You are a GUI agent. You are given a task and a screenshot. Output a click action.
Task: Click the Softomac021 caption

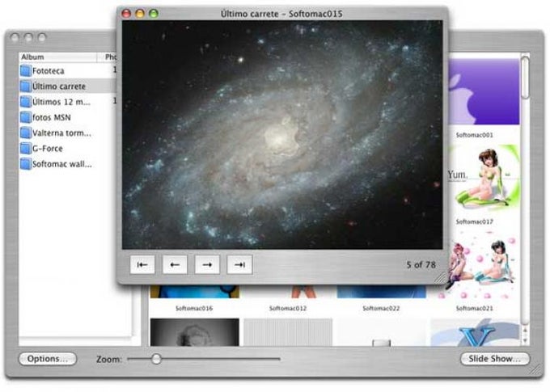tap(475, 308)
